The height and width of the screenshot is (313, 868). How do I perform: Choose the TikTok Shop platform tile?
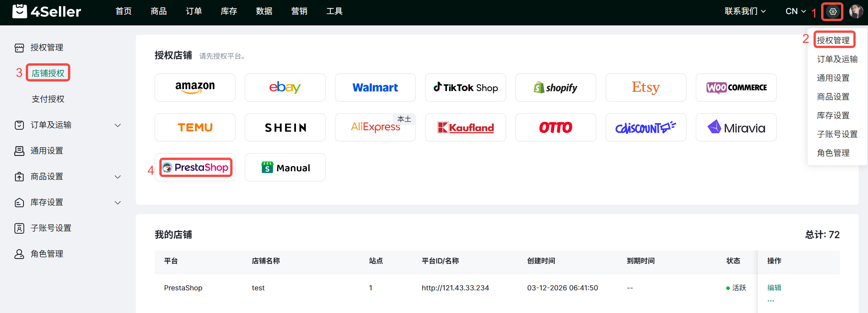tap(465, 88)
